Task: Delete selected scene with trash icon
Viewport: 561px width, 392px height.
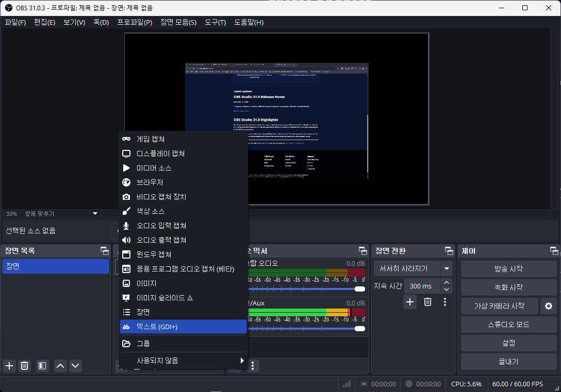Action: [24, 366]
